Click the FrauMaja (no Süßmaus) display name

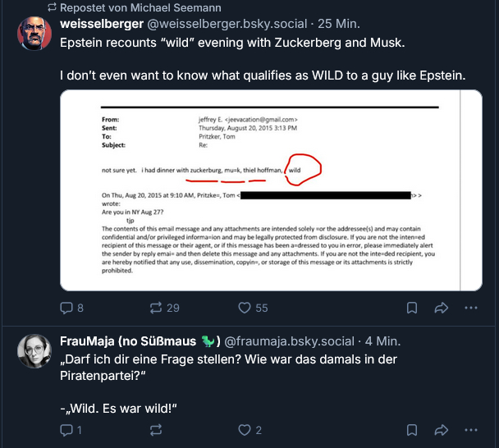140,341
